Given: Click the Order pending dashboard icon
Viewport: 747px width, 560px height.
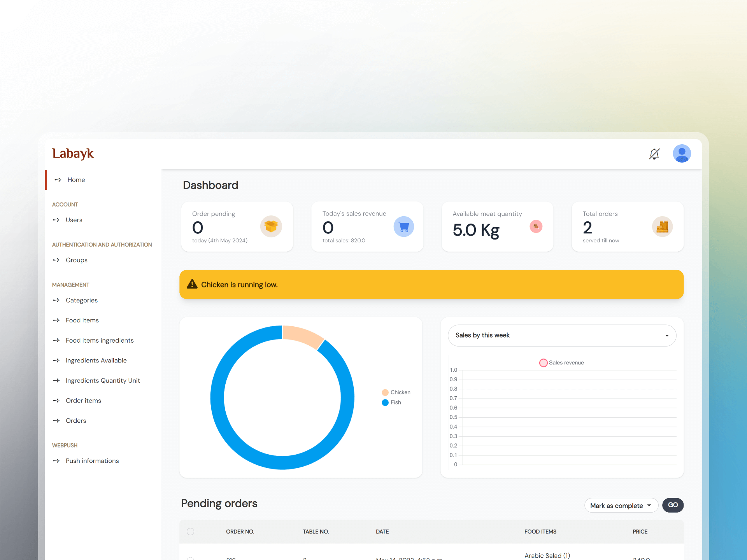Looking at the screenshot, I should 270,226.
